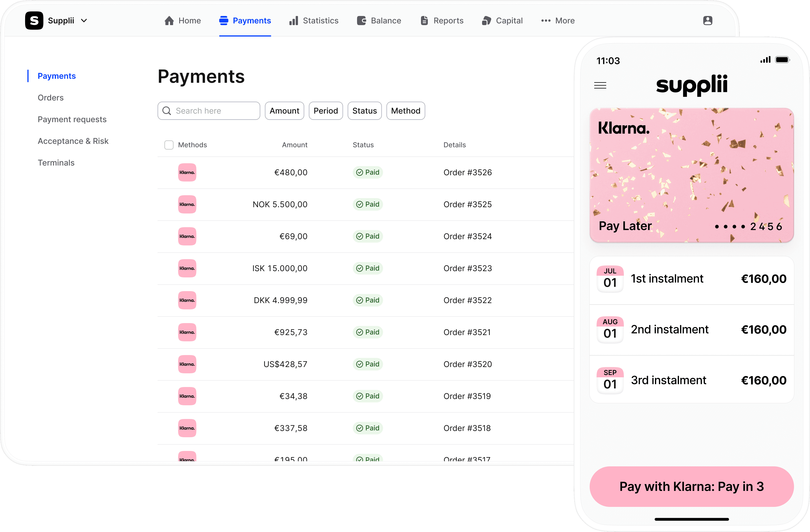810x532 pixels.
Task: Click Klarna icon for Order #3518
Action: pos(187,428)
